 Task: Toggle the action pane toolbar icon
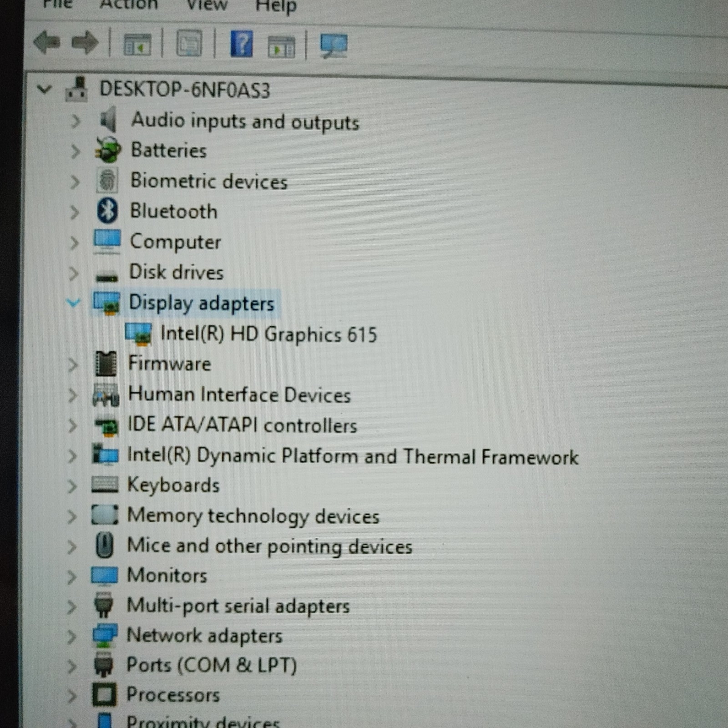(x=281, y=46)
